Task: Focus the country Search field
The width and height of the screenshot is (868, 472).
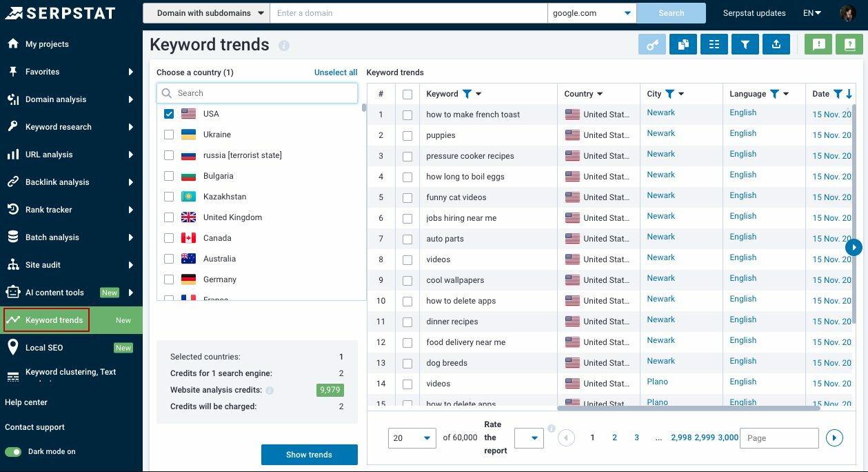Action: (x=257, y=93)
